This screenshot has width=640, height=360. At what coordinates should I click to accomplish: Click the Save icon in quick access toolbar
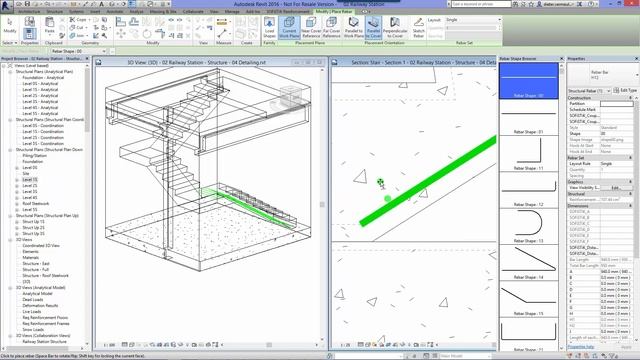[27, 4]
